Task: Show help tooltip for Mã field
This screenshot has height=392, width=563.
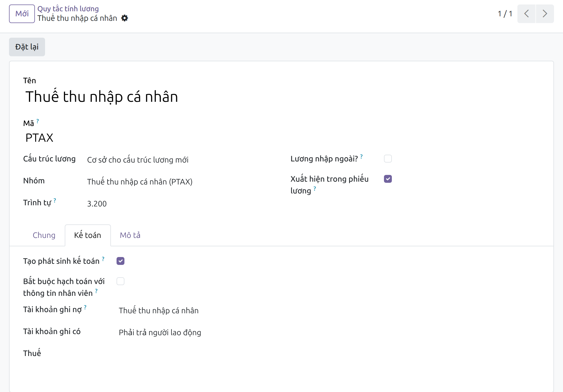Action: pyautogui.click(x=37, y=121)
